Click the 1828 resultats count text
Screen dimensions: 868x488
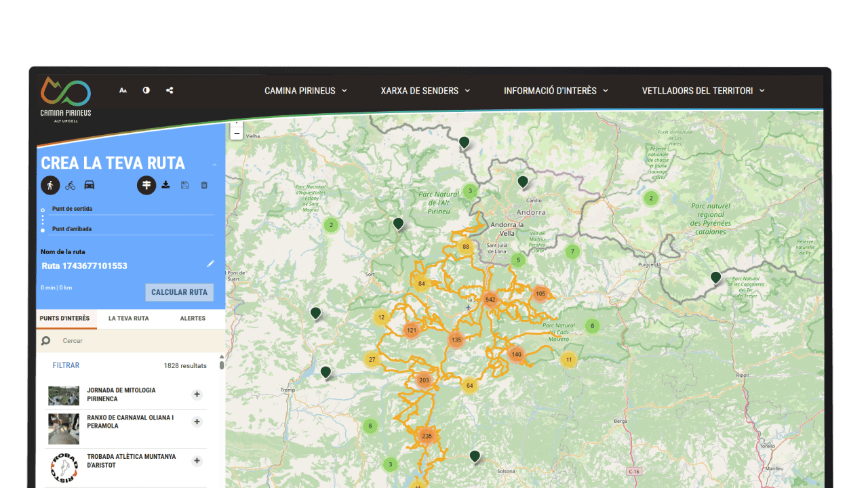[x=185, y=366]
